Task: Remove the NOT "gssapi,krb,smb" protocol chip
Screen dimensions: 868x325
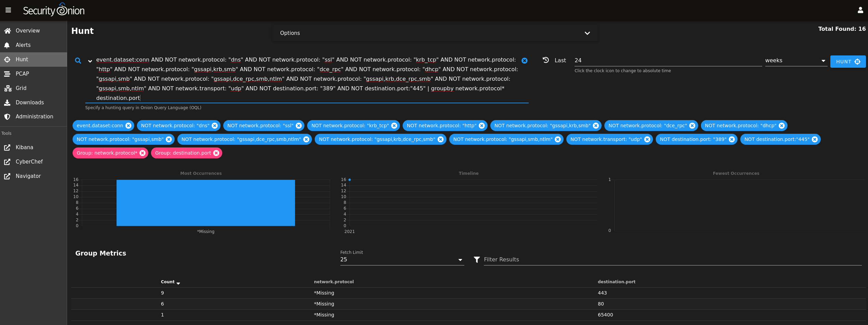Action: point(596,126)
